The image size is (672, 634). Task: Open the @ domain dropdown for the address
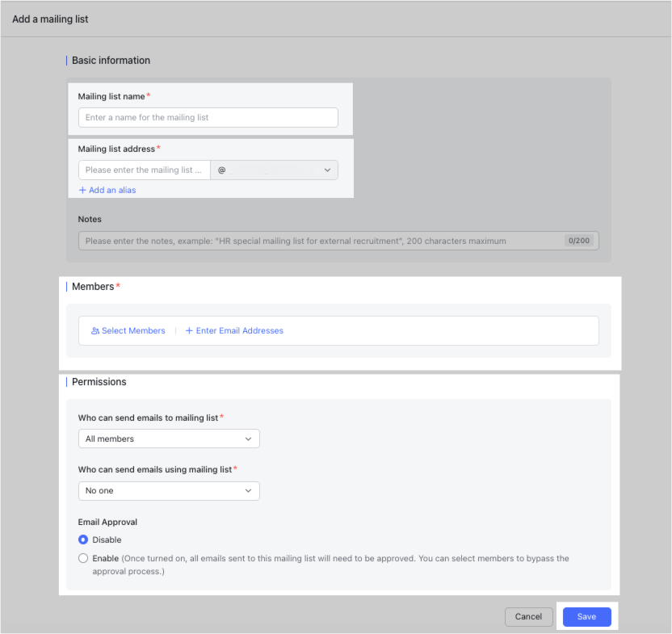point(275,170)
